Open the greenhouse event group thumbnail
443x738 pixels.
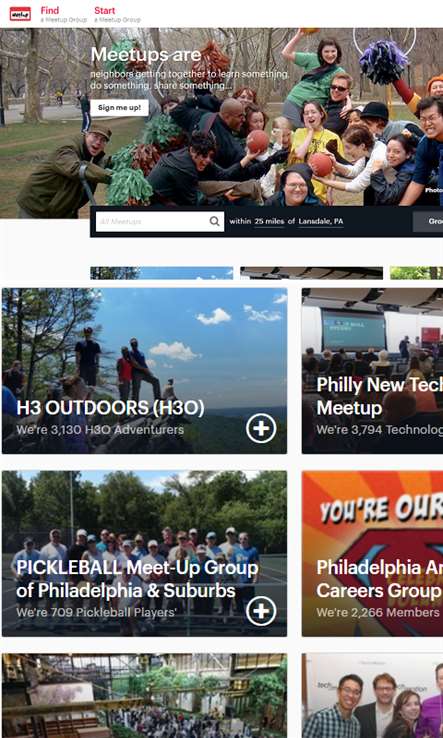tap(144, 696)
